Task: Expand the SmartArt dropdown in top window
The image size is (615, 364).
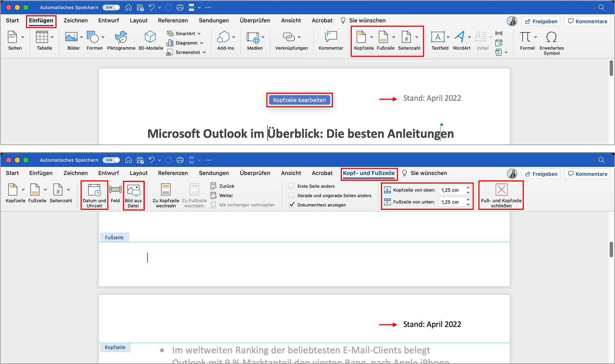Action: pyautogui.click(x=199, y=34)
